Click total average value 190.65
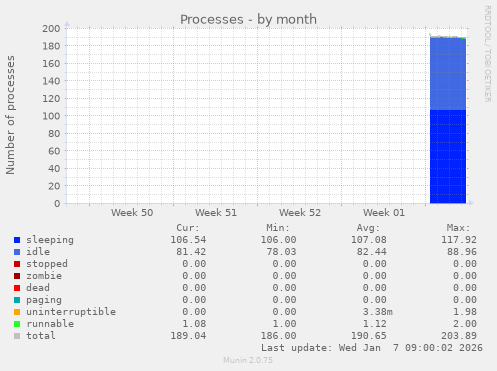Image resolution: width=497 pixels, height=371 pixels. 369,336
